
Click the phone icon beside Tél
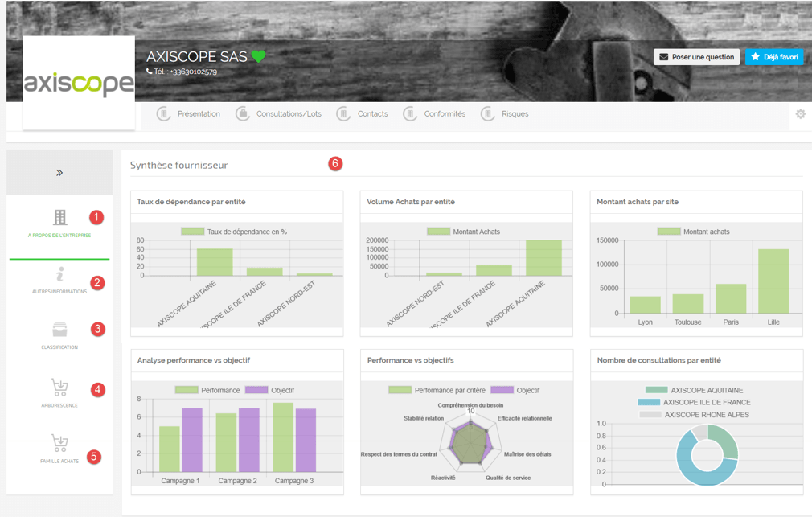(150, 72)
